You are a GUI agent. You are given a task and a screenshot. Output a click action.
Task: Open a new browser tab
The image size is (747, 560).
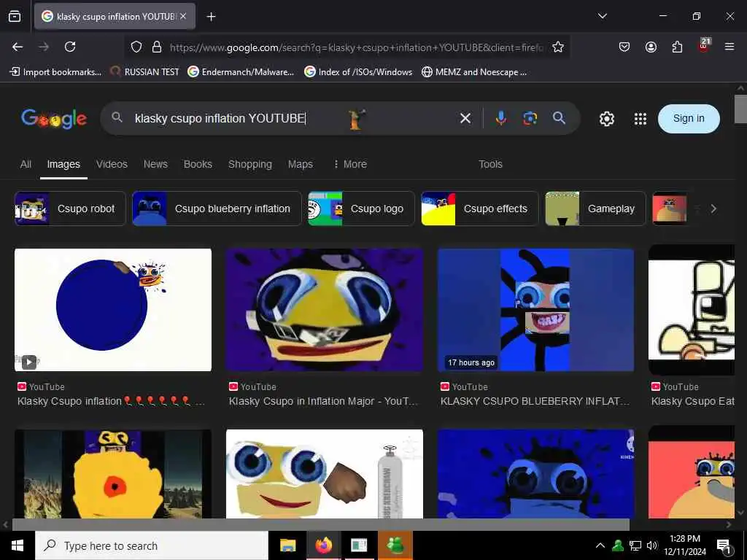click(211, 17)
